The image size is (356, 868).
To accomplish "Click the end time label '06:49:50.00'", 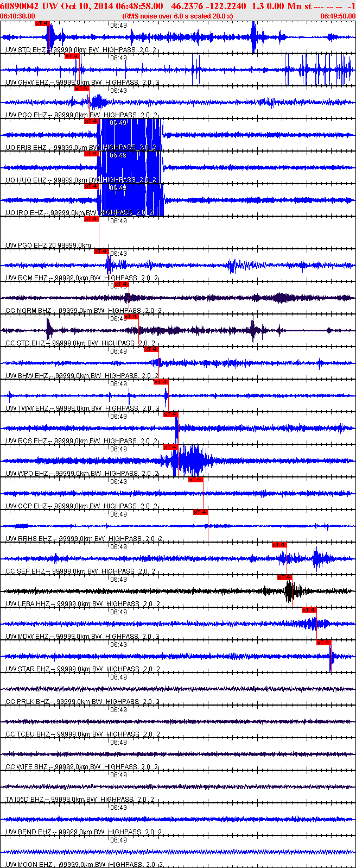I will (338, 16).
